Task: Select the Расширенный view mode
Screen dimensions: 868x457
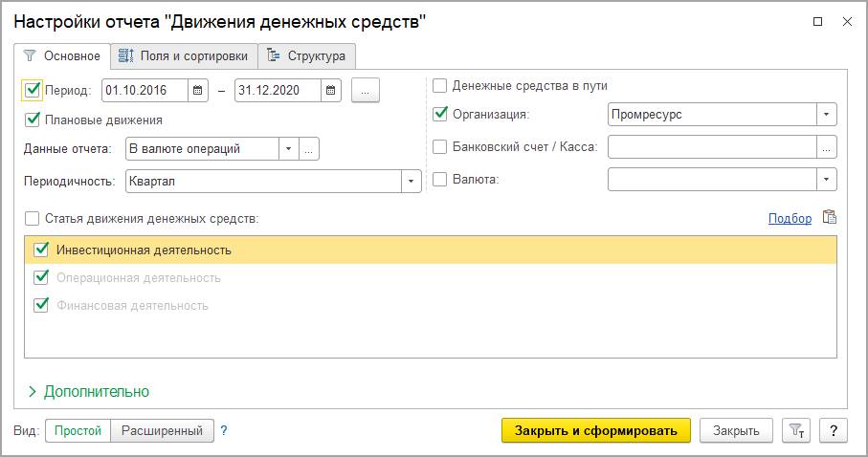Action: [160, 431]
